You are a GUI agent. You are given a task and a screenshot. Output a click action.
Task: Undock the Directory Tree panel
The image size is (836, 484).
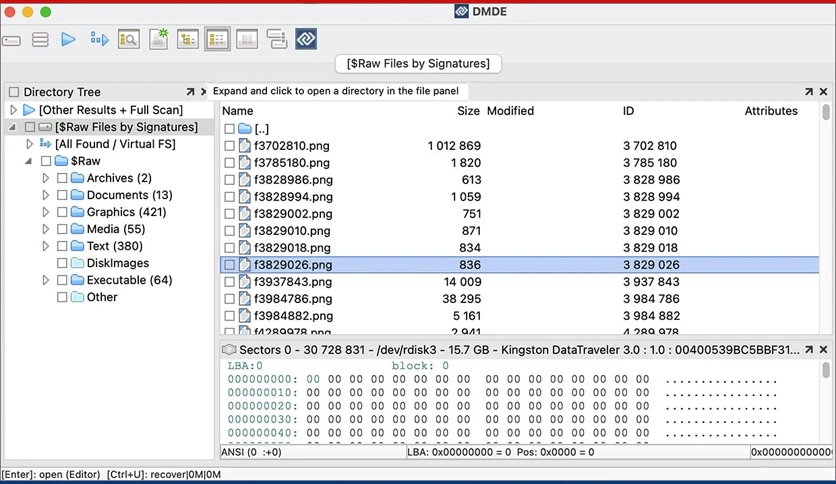pos(190,92)
